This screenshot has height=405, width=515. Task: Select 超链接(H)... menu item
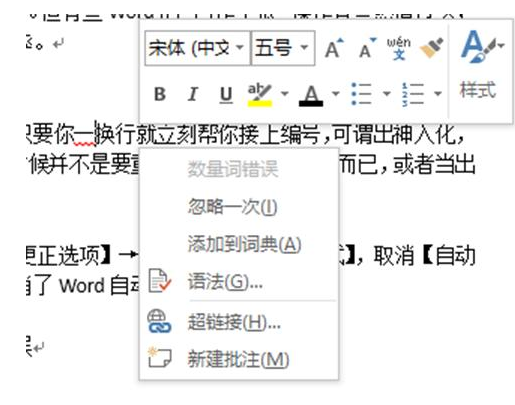[x=239, y=322]
